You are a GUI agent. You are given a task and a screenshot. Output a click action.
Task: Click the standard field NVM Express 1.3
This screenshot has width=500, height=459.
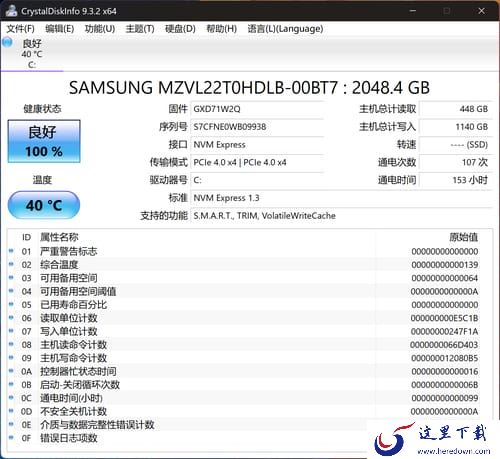pyautogui.click(x=341, y=198)
